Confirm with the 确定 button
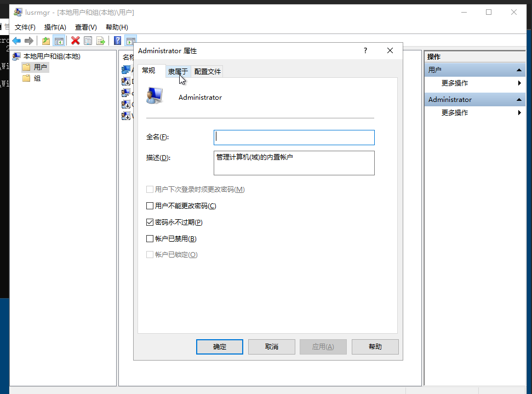This screenshot has height=394, width=532. click(x=220, y=347)
